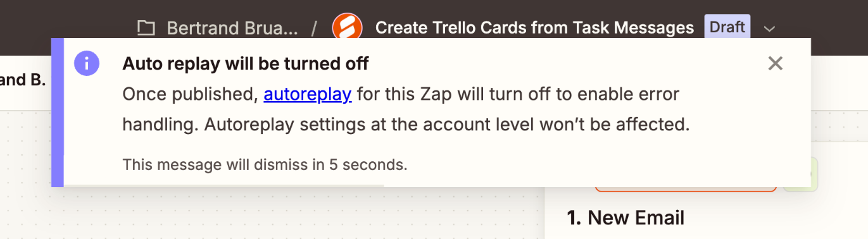This screenshot has width=868, height=239.
Task: Click the breadcrumb slash separator
Action: point(315,28)
